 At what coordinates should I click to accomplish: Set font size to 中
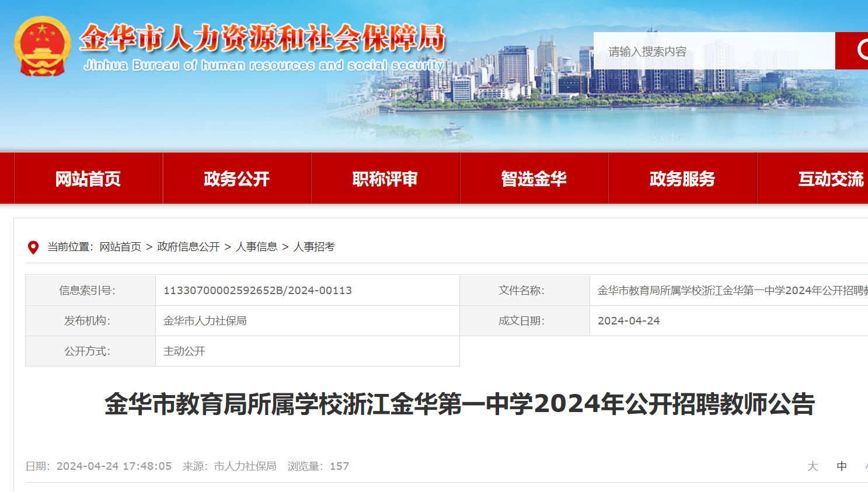pyautogui.click(x=842, y=466)
